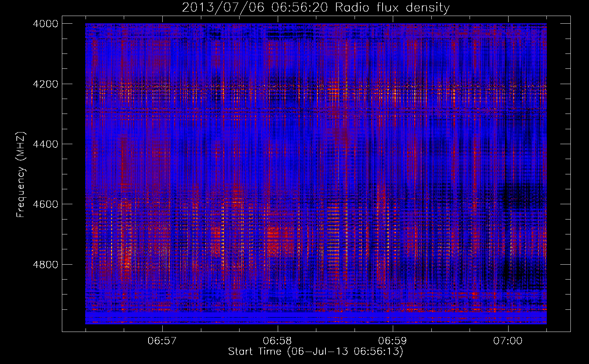The width and height of the screenshot is (589, 364).
Task: Click the 06:57 time tick label
Action: point(162,341)
